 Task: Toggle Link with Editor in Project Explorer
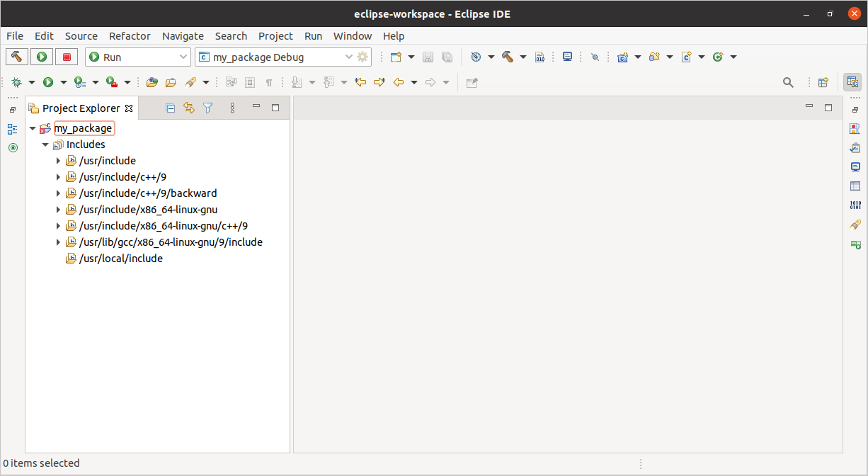(x=188, y=108)
